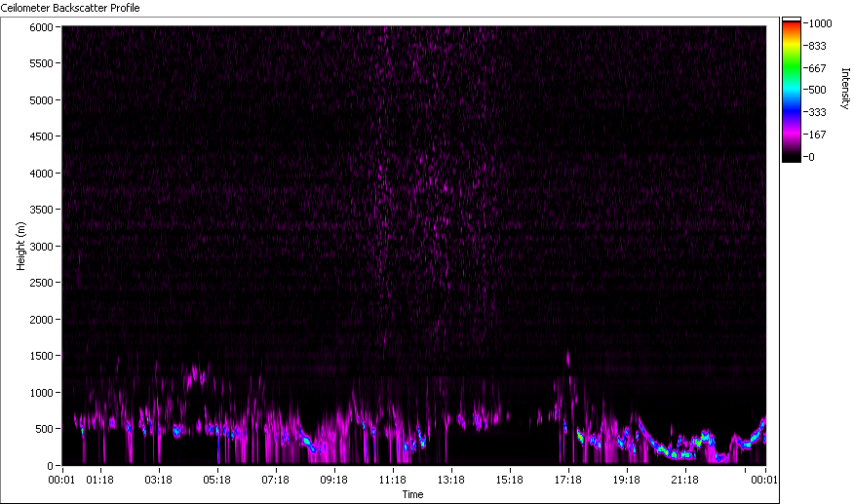This screenshot has width=854, height=504.
Task: Click the 21:18 time tick label
Action: pyautogui.click(x=685, y=480)
